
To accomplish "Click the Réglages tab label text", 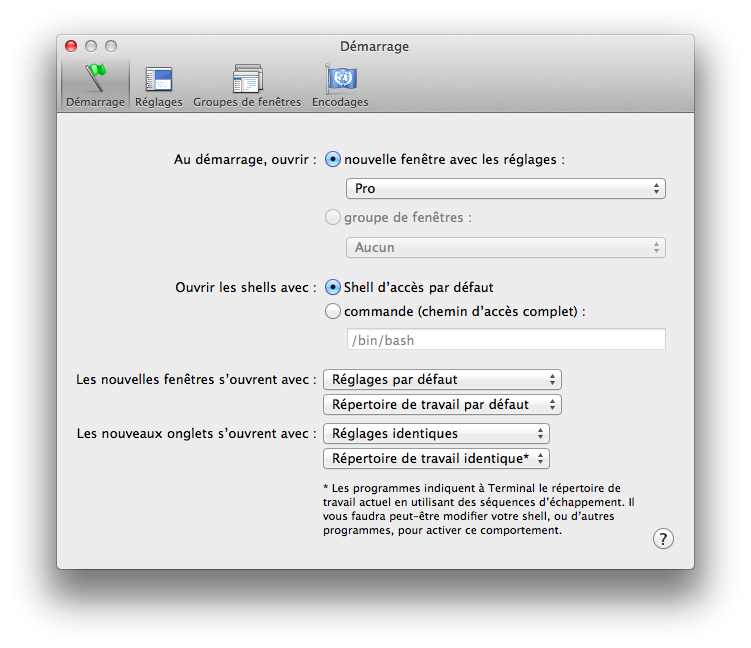I will point(159,102).
